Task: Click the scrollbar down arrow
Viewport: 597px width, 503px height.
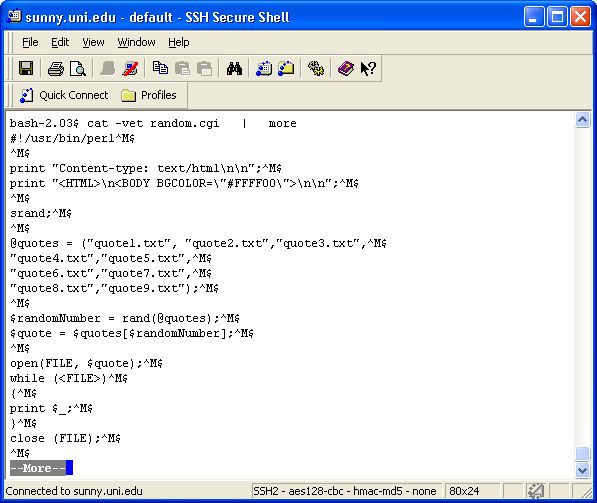Action: pos(583,471)
